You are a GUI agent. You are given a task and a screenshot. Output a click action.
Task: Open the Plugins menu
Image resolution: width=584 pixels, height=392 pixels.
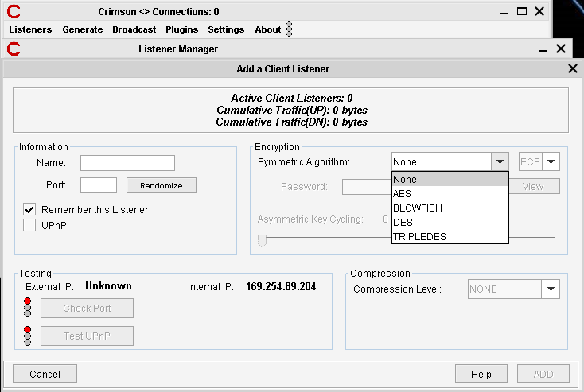pyautogui.click(x=181, y=29)
